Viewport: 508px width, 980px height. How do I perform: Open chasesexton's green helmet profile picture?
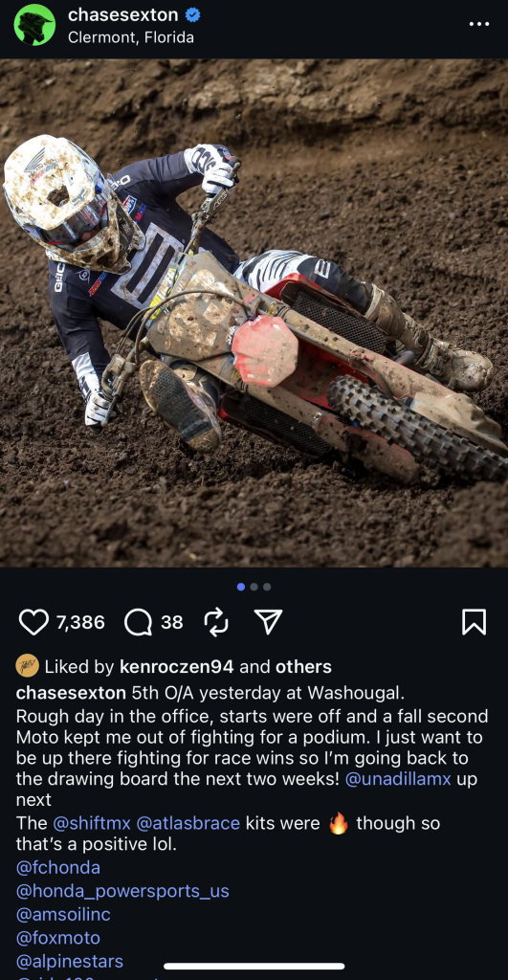(x=34, y=24)
